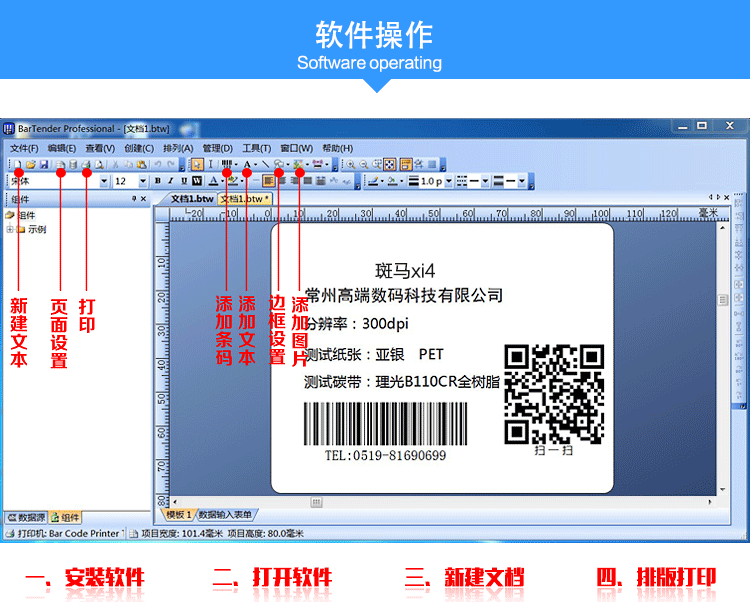Open the font size 12 dropdown
The image size is (750, 602).
[143, 181]
